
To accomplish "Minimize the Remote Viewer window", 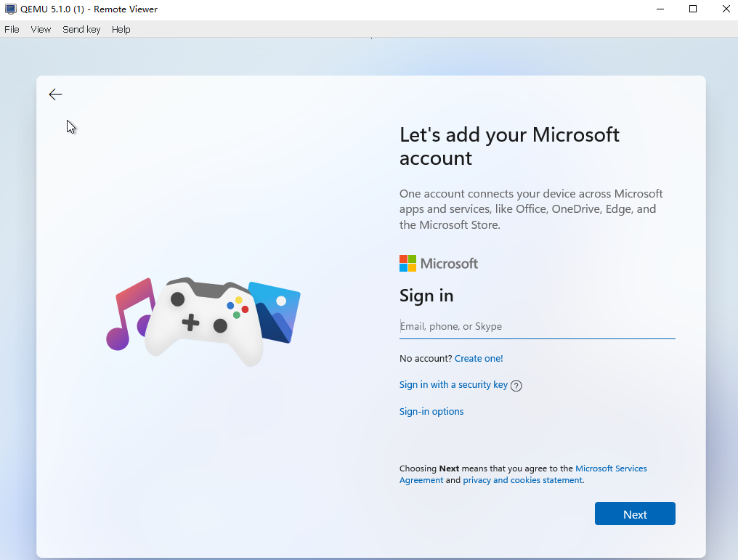I will [660, 9].
